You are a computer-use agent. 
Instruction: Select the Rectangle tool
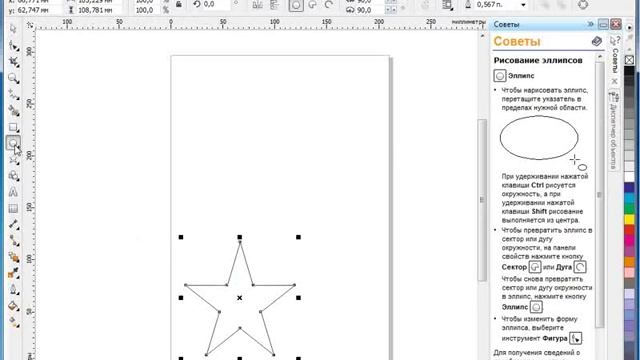click(13, 128)
